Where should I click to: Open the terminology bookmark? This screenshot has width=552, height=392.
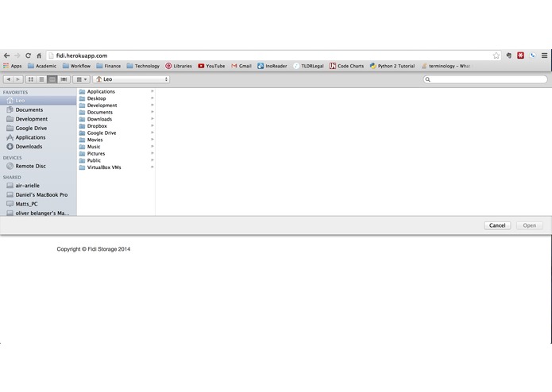pos(446,66)
